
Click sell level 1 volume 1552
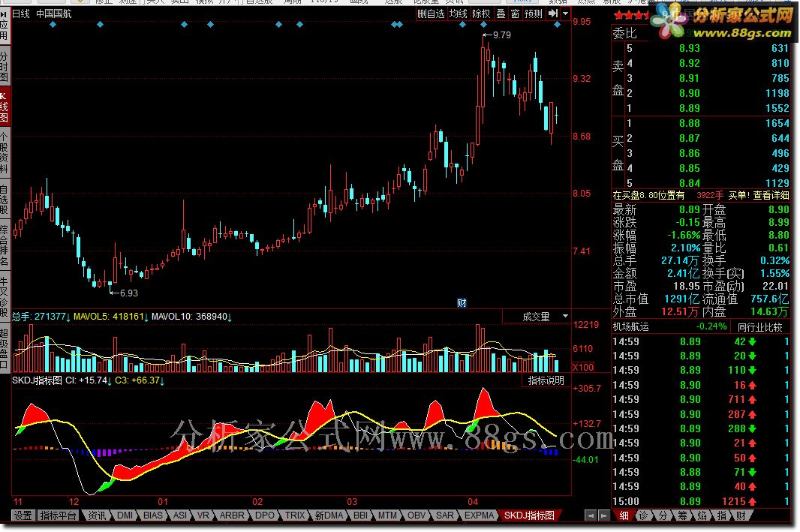pyautogui.click(x=777, y=108)
